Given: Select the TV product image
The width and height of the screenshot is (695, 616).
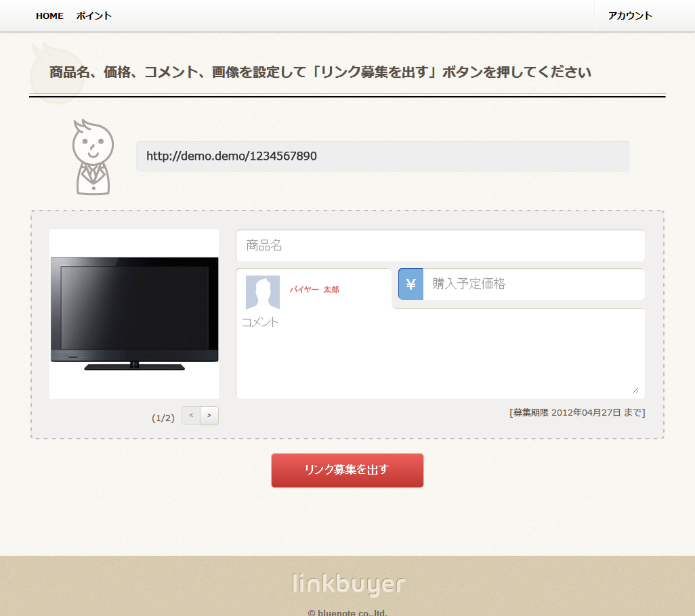Looking at the screenshot, I should pos(134,314).
